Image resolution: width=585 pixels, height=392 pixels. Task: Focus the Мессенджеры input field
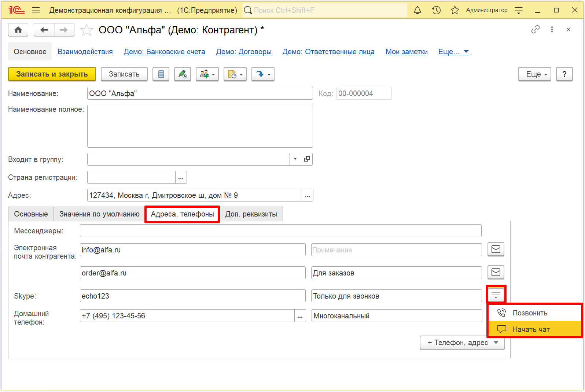[281, 230]
